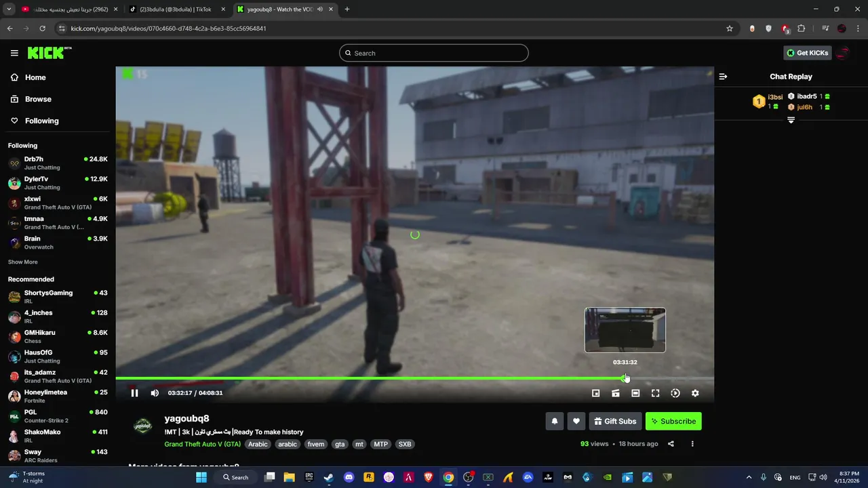Open GMHikaru recommended channel
Image resolution: width=868 pixels, height=488 pixels.
pyautogui.click(x=58, y=337)
